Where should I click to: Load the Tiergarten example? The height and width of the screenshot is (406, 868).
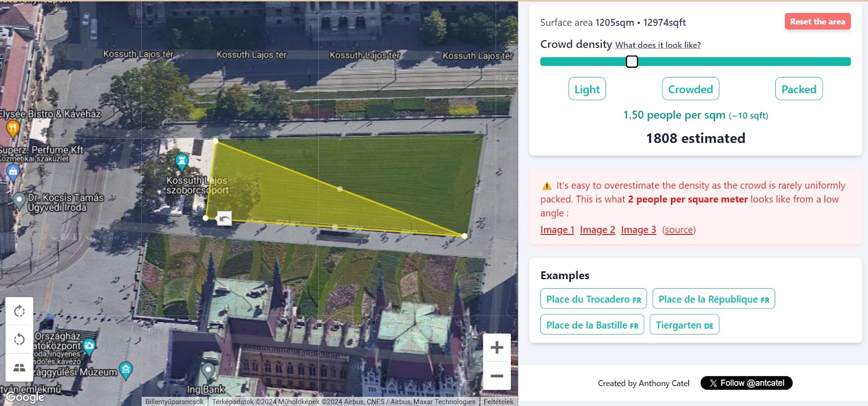pyautogui.click(x=684, y=325)
